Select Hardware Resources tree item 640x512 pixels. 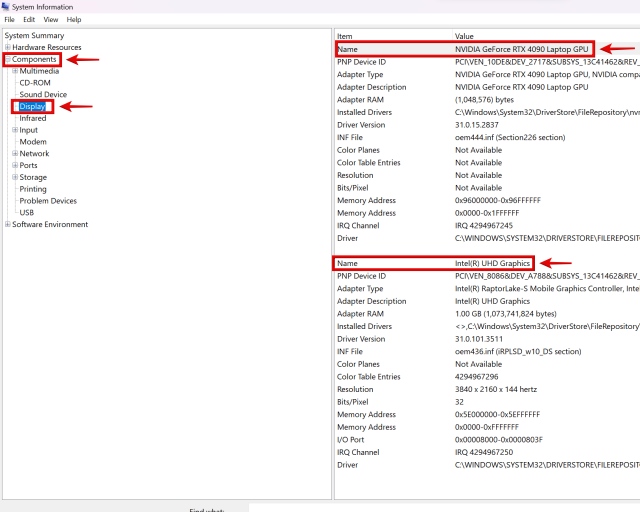click(x=47, y=47)
